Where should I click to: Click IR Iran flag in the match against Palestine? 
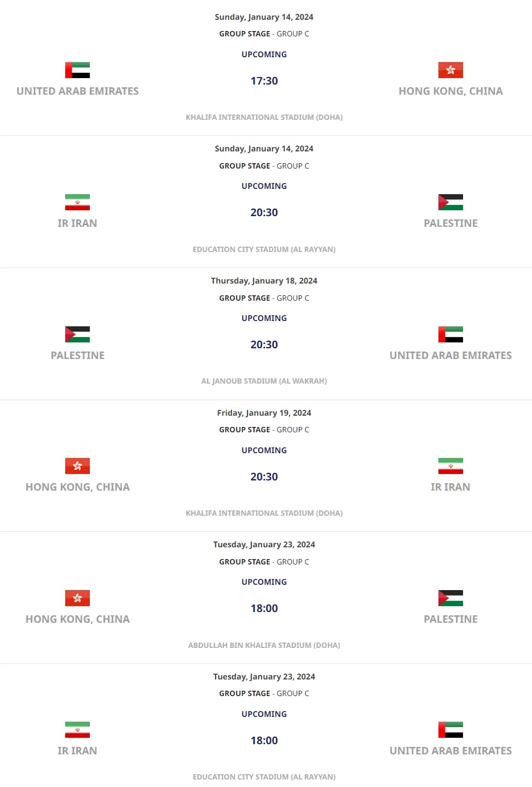tap(78, 202)
